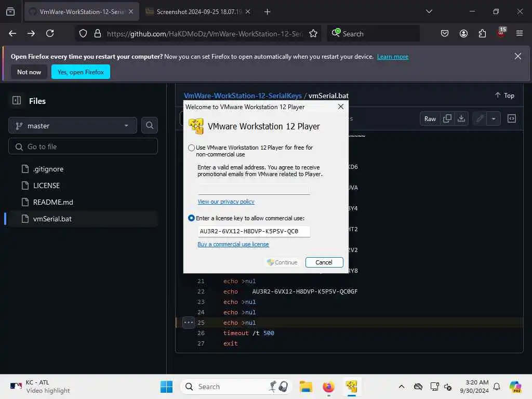Edit file with the pencil icon
The width and height of the screenshot is (532, 399).
tap(480, 119)
